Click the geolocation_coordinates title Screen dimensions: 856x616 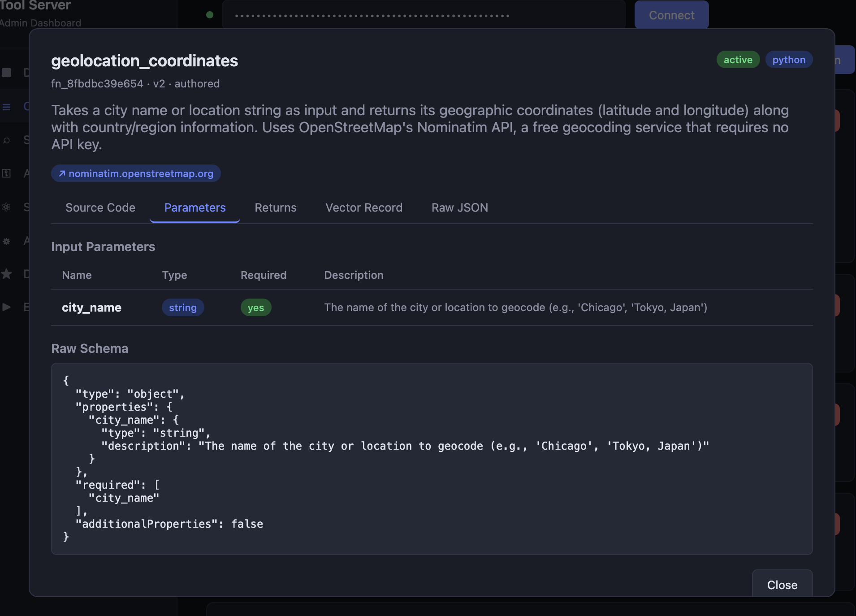(144, 61)
